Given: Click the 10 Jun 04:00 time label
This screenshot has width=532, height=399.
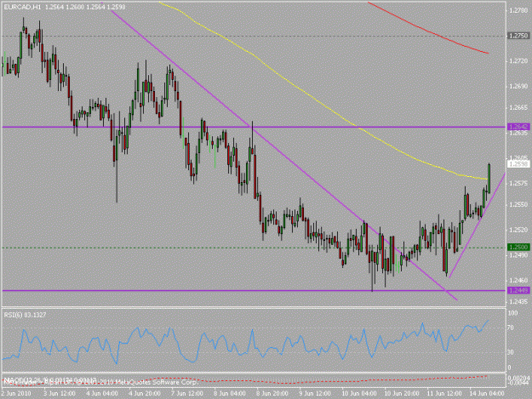Looking at the screenshot, I should coord(359,394).
